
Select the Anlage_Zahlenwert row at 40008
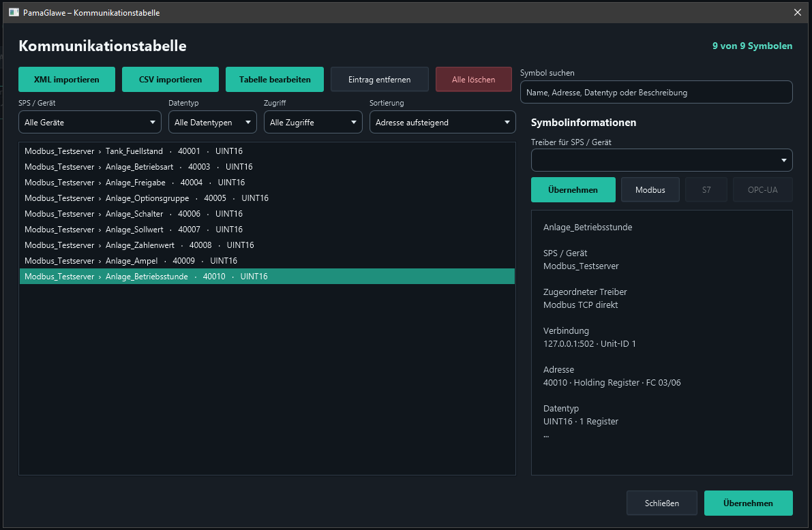click(x=267, y=245)
